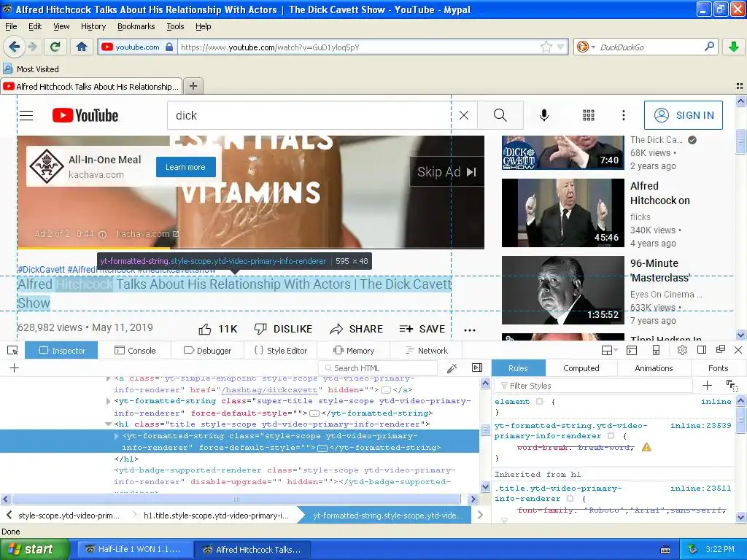The width and height of the screenshot is (747, 560).
Task: Click the Learn more ad button
Action: [186, 167]
